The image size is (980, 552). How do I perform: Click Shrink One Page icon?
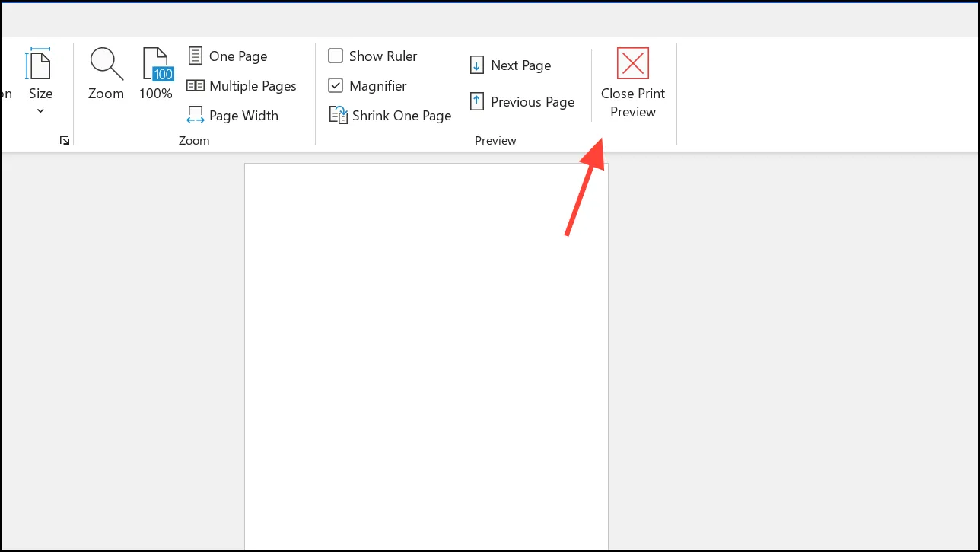338,115
